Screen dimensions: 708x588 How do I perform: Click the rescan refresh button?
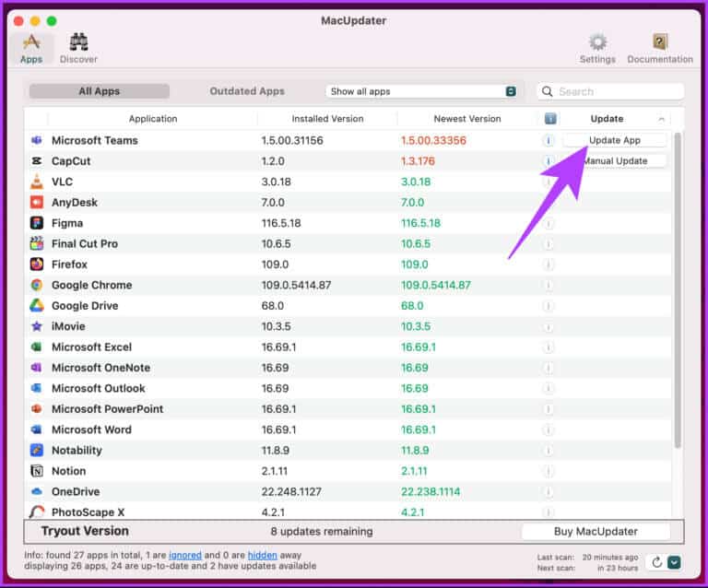click(x=657, y=562)
